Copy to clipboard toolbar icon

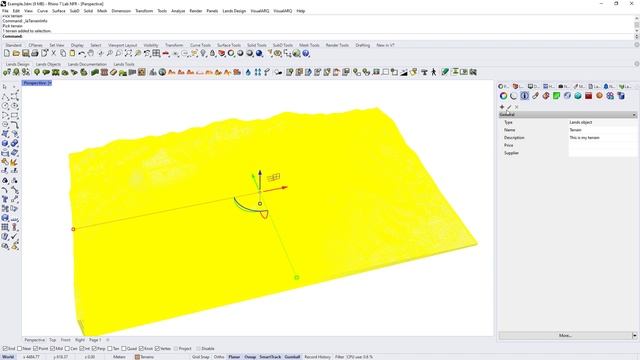[63, 53]
